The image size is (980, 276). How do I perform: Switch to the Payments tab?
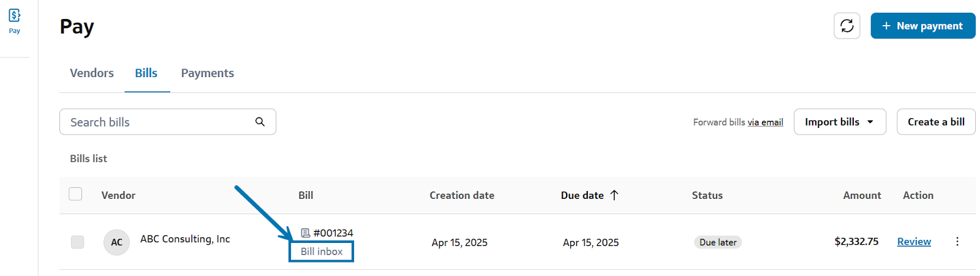207,73
